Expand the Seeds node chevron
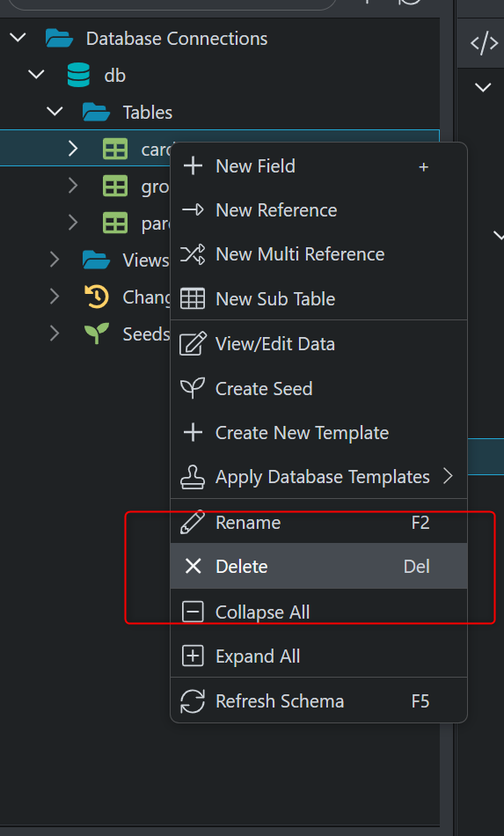504x836 pixels. [55, 334]
